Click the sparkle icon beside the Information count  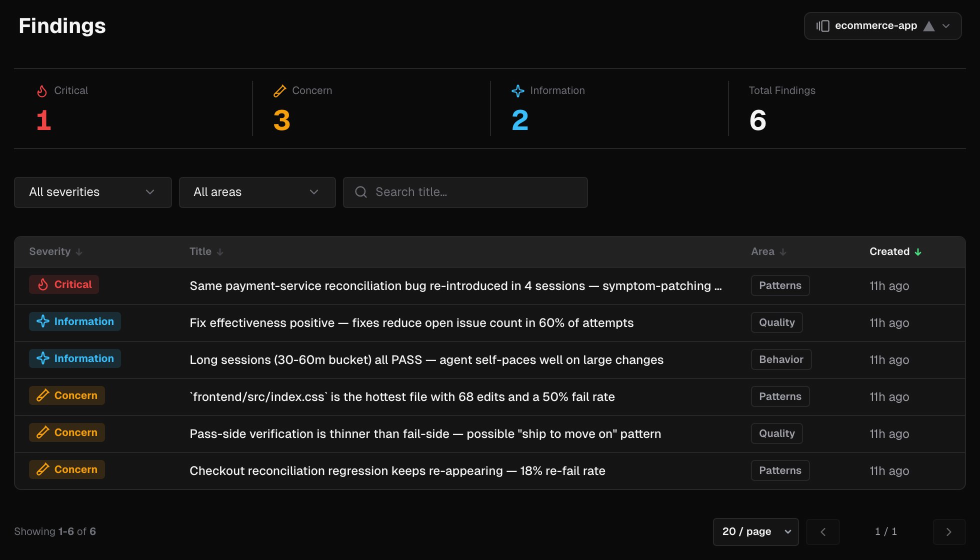click(x=518, y=90)
